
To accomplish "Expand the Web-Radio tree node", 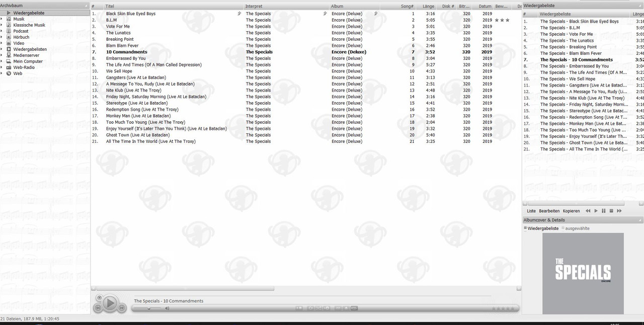I will pyautogui.click(x=2, y=67).
